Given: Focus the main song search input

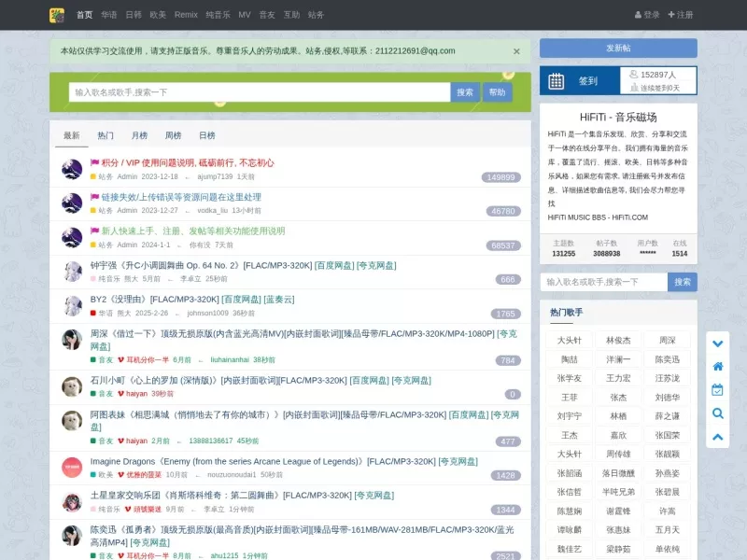Looking at the screenshot, I should coord(260,92).
